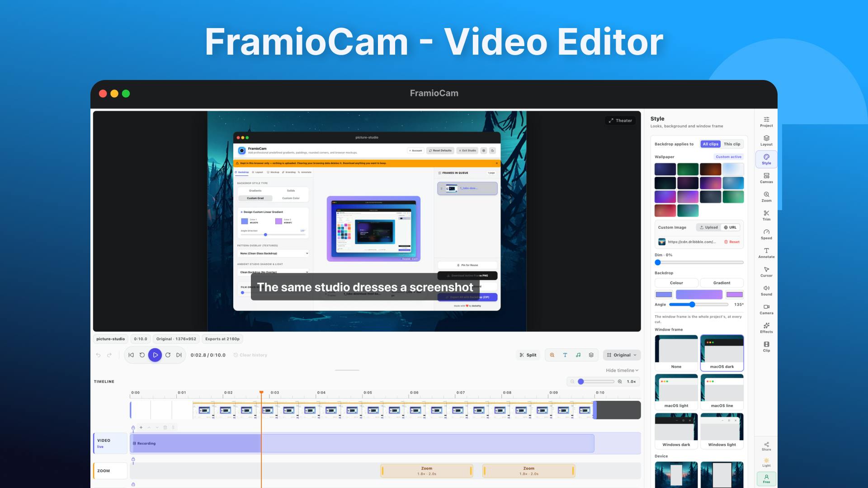The image size is (868, 488).
Task: Click the redo arrow icon
Action: click(109, 355)
